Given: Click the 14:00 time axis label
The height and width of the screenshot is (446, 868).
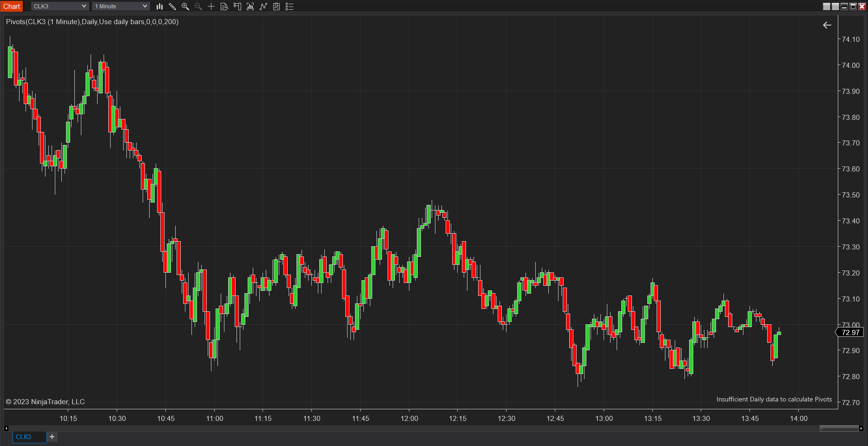Looking at the screenshot, I should (x=799, y=419).
